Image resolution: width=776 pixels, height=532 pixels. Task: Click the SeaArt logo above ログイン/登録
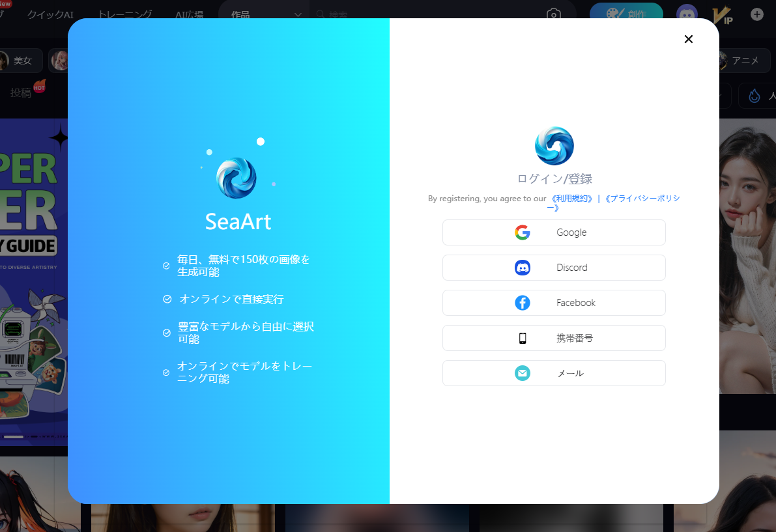pyautogui.click(x=554, y=146)
